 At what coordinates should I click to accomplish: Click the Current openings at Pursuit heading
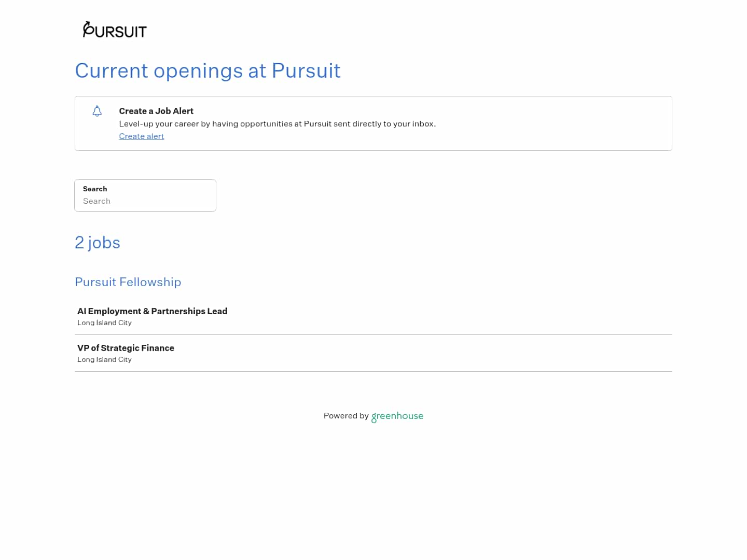(208, 71)
